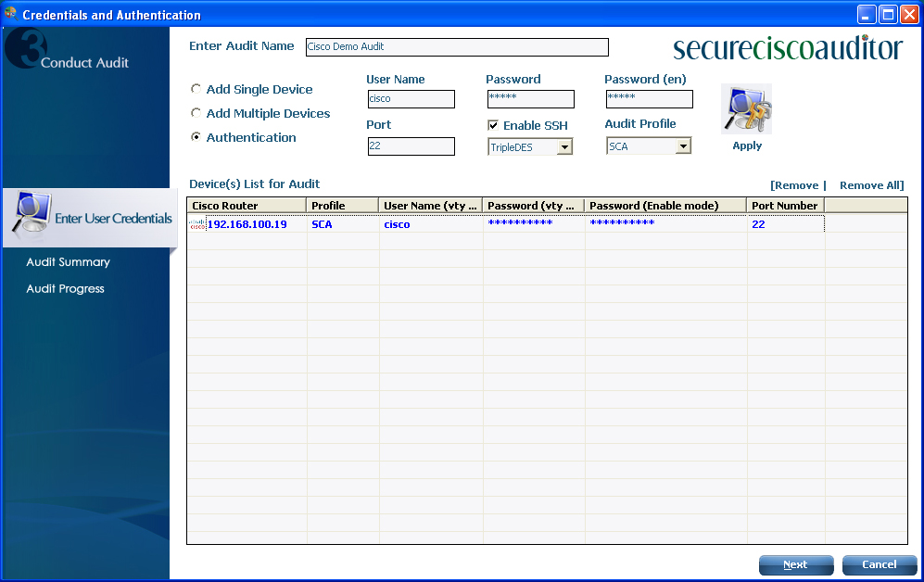The image size is (924, 582).
Task: Select the Add Multiple Devices radio button
Action: point(196,112)
